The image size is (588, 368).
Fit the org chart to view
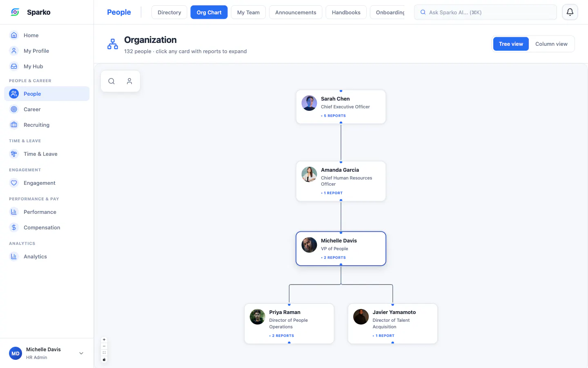tap(104, 353)
